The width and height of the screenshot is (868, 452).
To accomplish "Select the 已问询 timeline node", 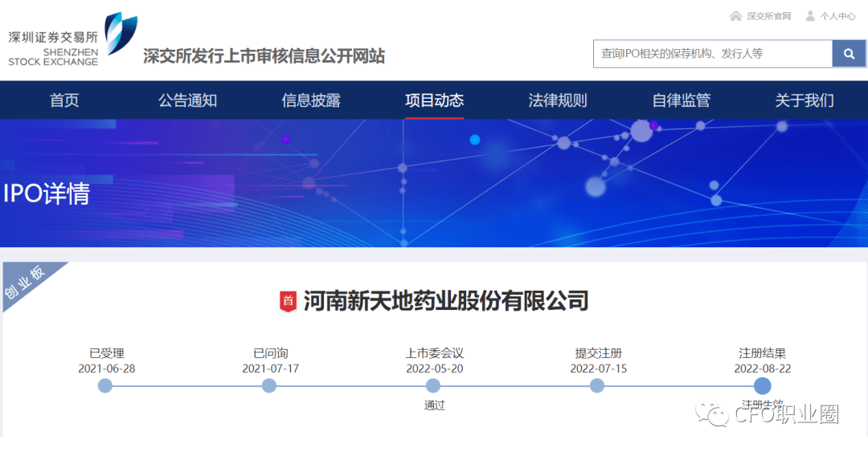I will [269, 386].
